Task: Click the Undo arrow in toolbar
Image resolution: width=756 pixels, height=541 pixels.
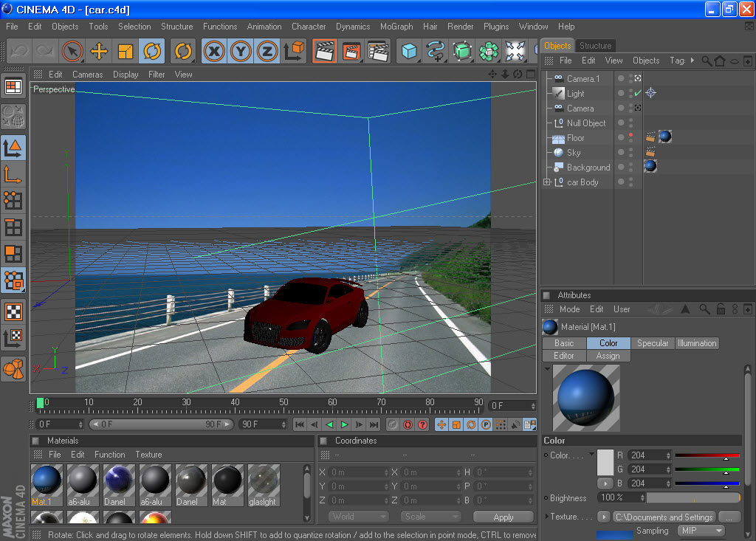Action: point(19,51)
